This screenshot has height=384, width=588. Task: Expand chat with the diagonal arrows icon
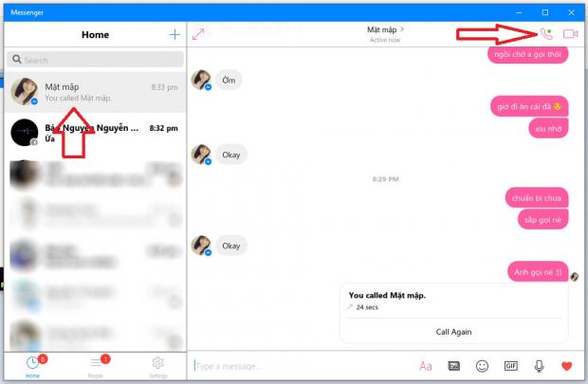199,34
